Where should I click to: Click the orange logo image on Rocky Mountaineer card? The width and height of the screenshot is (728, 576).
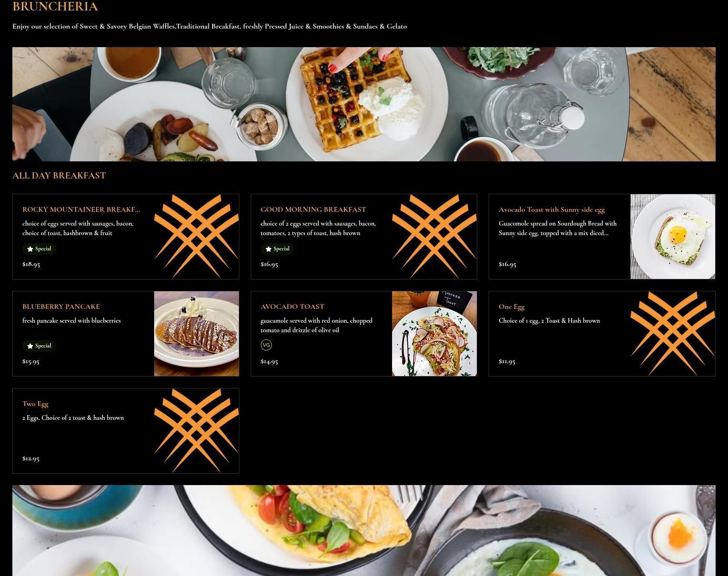(197, 237)
